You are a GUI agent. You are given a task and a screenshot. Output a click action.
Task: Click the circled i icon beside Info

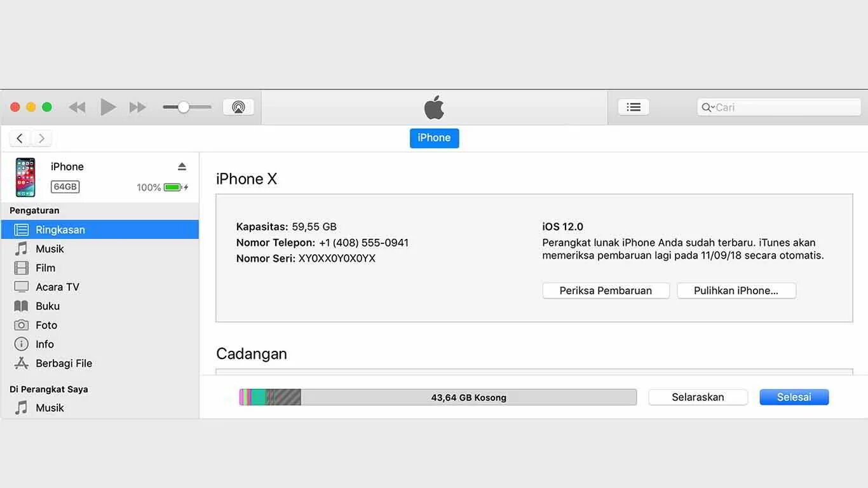click(x=22, y=344)
